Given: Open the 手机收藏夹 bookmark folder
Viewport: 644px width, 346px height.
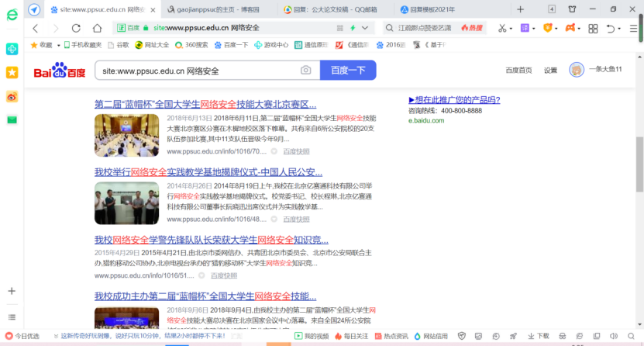Looking at the screenshot, I should pyautogui.click(x=83, y=45).
